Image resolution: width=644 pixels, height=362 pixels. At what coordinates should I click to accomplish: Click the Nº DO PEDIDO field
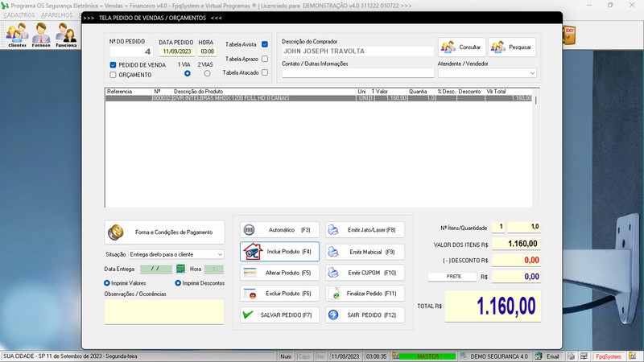pyautogui.click(x=131, y=51)
